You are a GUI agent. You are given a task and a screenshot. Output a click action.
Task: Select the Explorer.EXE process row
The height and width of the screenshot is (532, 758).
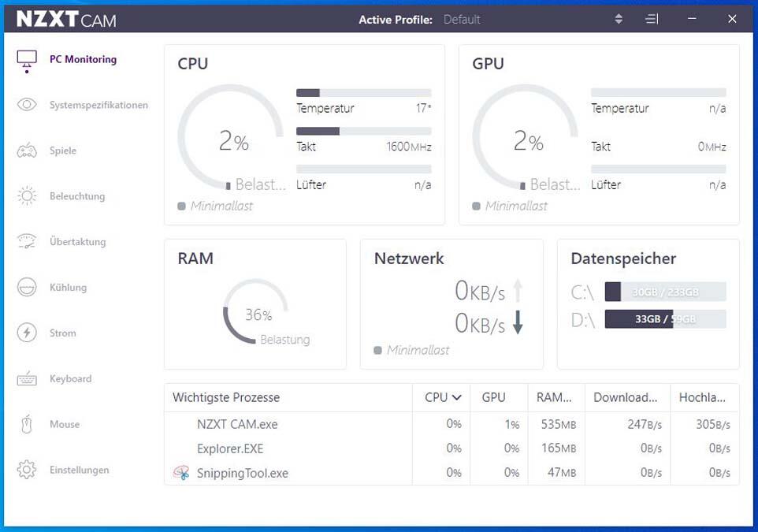pyautogui.click(x=451, y=448)
